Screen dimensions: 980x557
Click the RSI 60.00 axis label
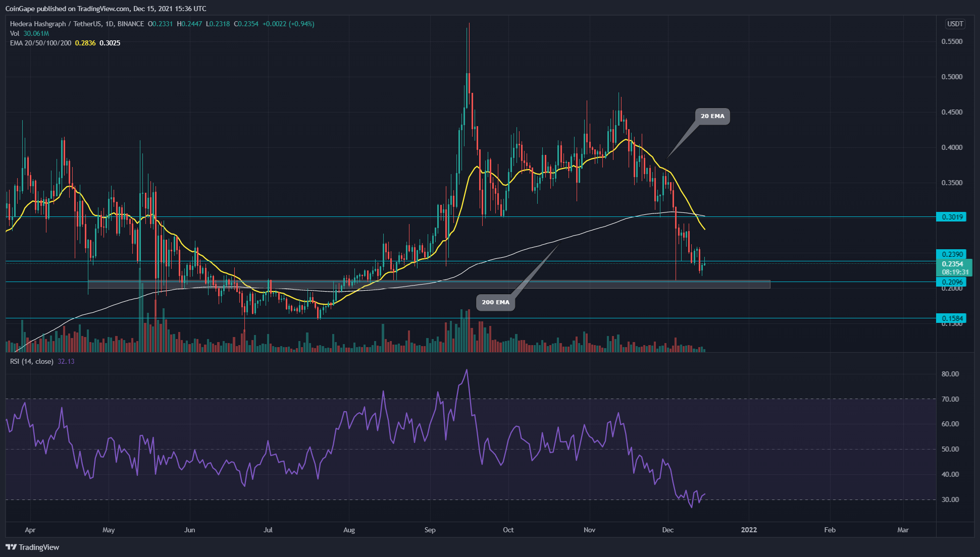(x=950, y=424)
